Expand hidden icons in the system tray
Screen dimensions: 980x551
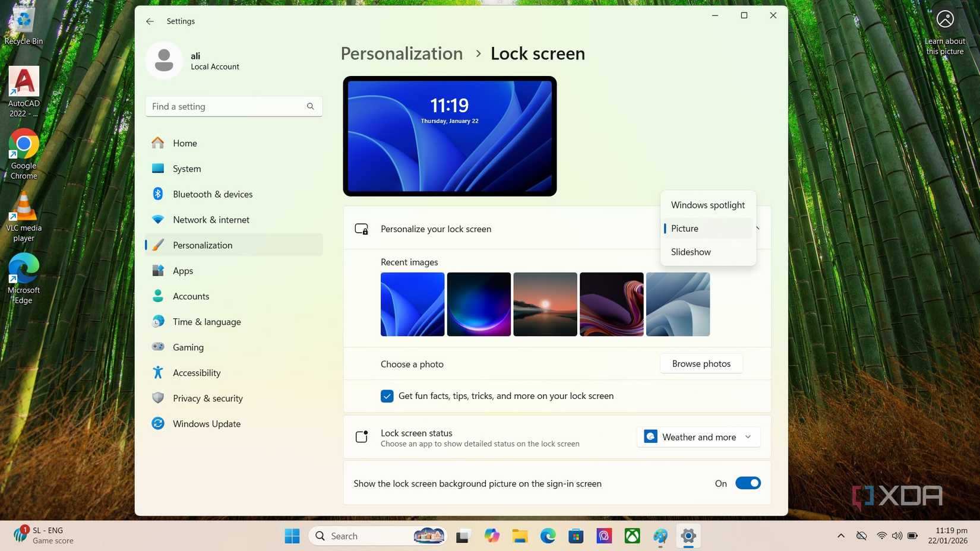pos(841,536)
